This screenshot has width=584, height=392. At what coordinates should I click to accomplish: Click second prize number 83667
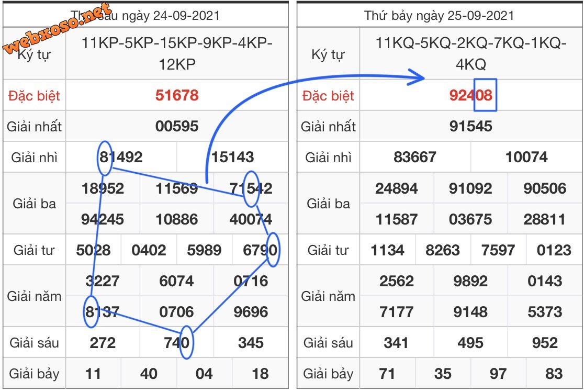[415, 157]
